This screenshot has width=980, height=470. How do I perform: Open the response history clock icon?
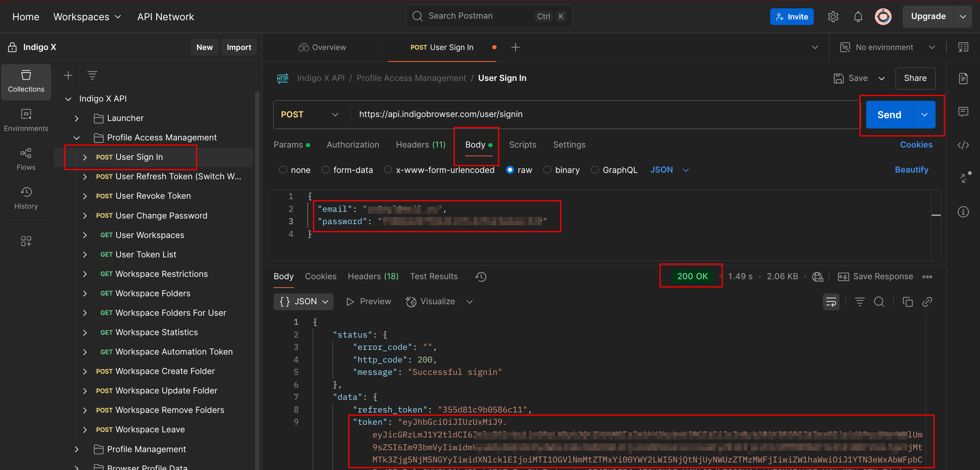[x=481, y=276]
